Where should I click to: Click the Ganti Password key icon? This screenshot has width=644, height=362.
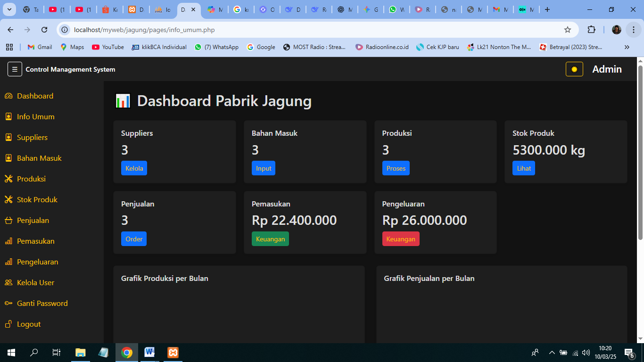coord(8,304)
